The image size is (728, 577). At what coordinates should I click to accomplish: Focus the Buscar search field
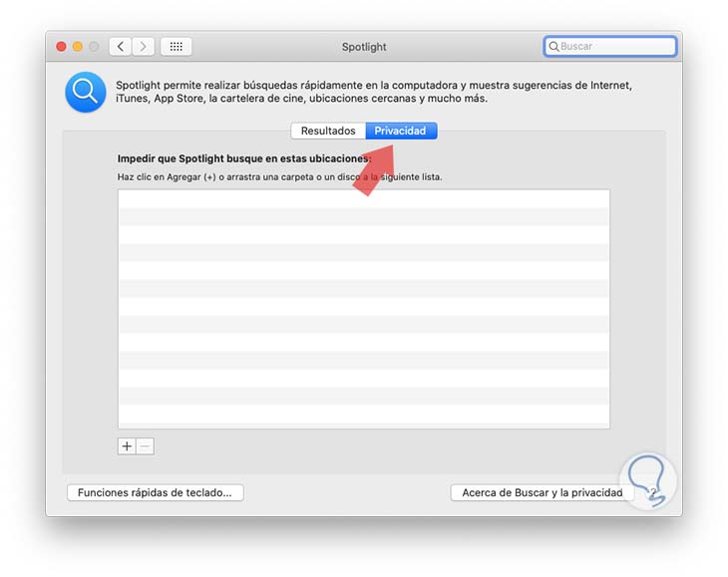point(610,47)
